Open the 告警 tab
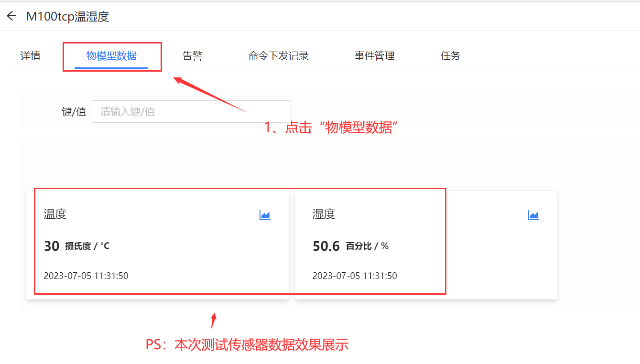Screen dimensions: 640x364 [193, 56]
